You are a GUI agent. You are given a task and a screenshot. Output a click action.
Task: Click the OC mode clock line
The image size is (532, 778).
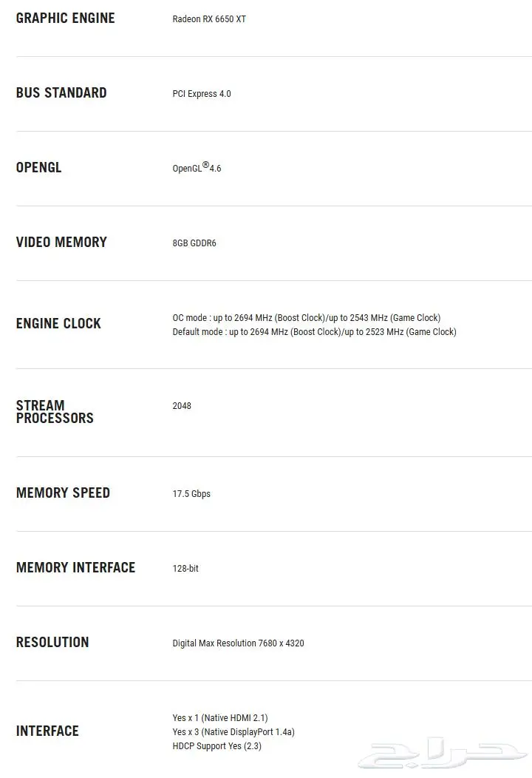(x=307, y=317)
